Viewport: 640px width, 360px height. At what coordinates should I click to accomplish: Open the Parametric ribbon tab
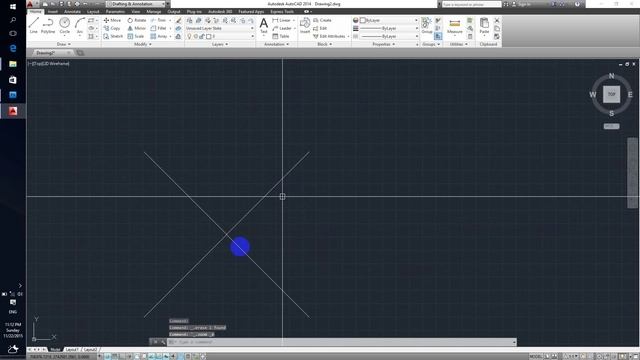[x=115, y=11]
